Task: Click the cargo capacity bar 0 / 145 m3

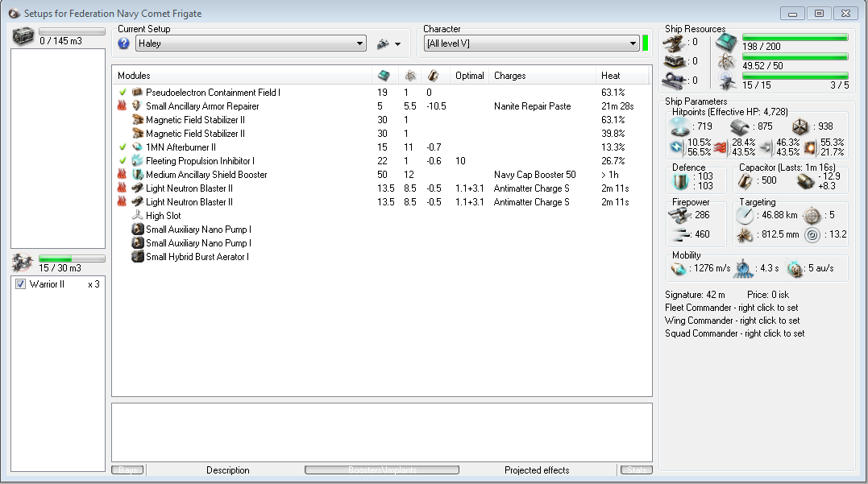Action: pyautogui.click(x=72, y=31)
